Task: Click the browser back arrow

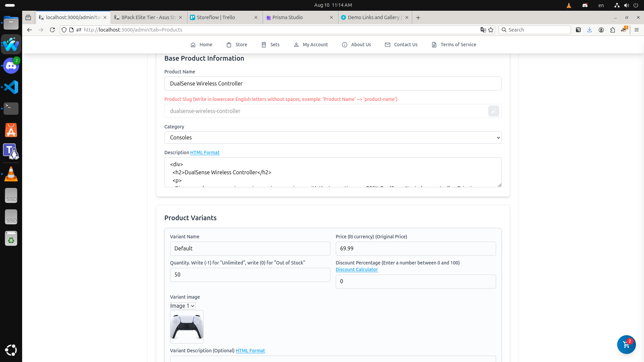Action: pos(30,30)
